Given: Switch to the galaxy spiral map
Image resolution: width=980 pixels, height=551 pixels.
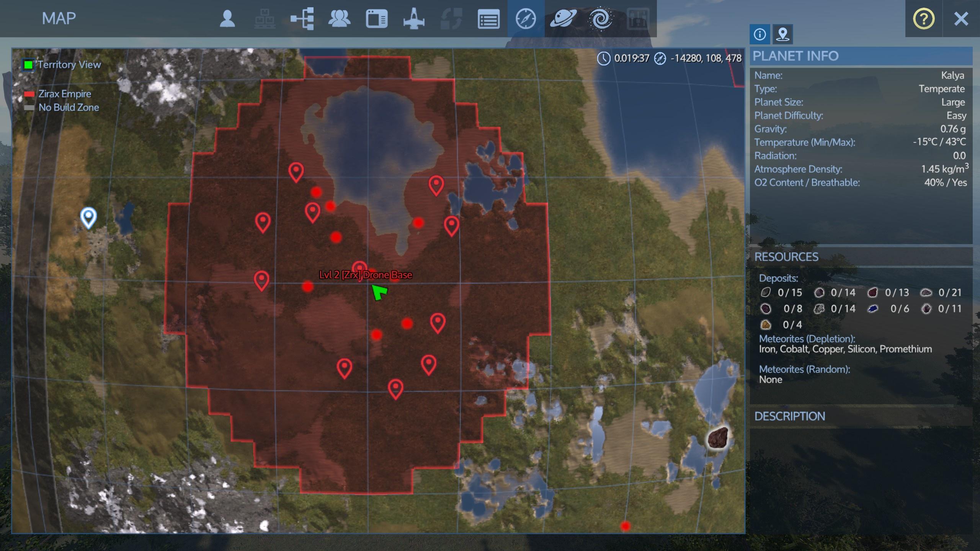Looking at the screenshot, I should pos(600,19).
